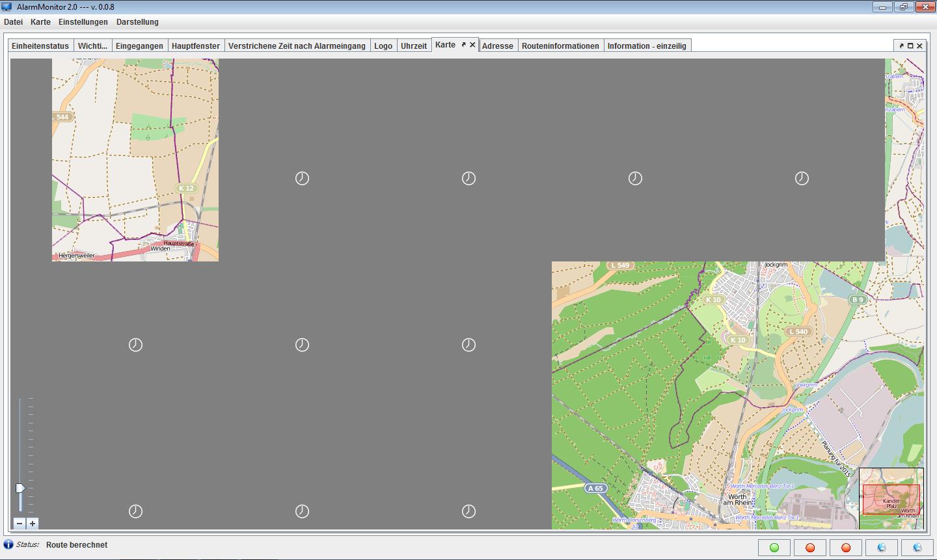This screenshot has height=560, width=937.
Task: Expand the Einstellungen menu
Action: pos(83,22)
